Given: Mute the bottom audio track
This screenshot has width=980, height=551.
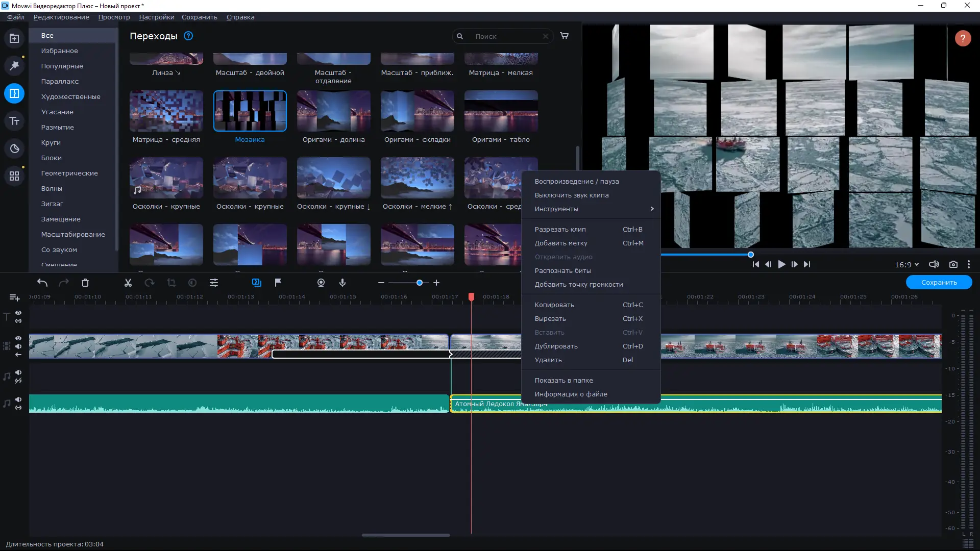Looking at the screenshot, I should 18,399.
